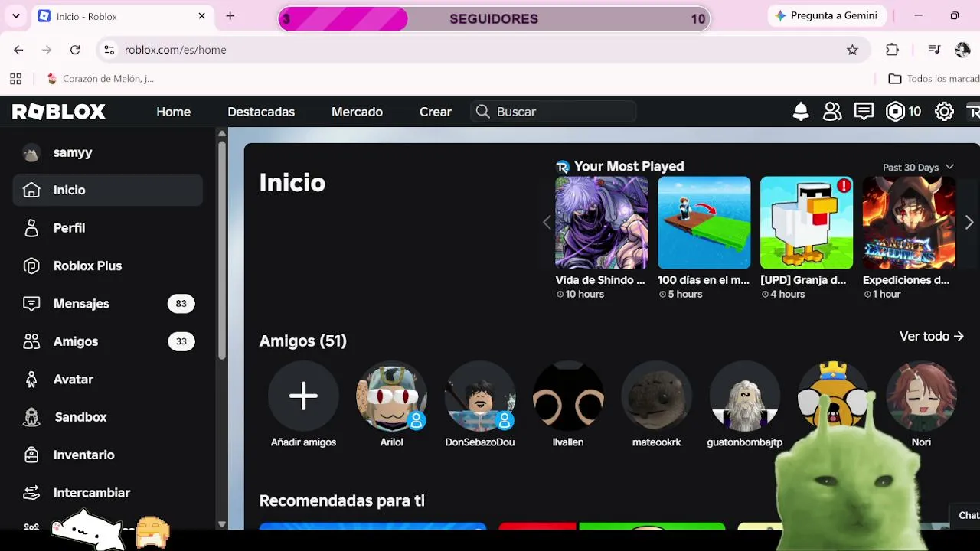
Task: Show next Most Played games with right arrow
Action: [969, 223]
